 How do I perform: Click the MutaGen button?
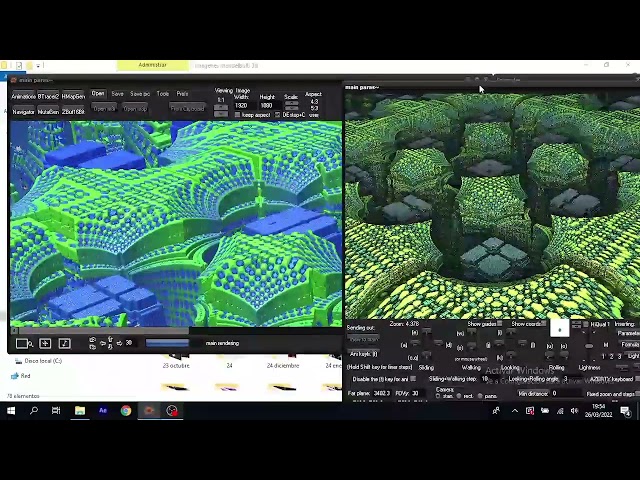[48, 111]
